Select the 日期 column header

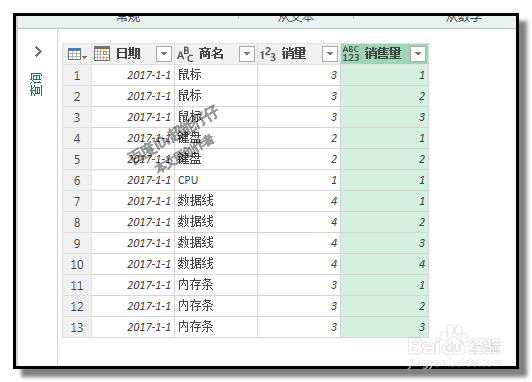coord(133,54)
